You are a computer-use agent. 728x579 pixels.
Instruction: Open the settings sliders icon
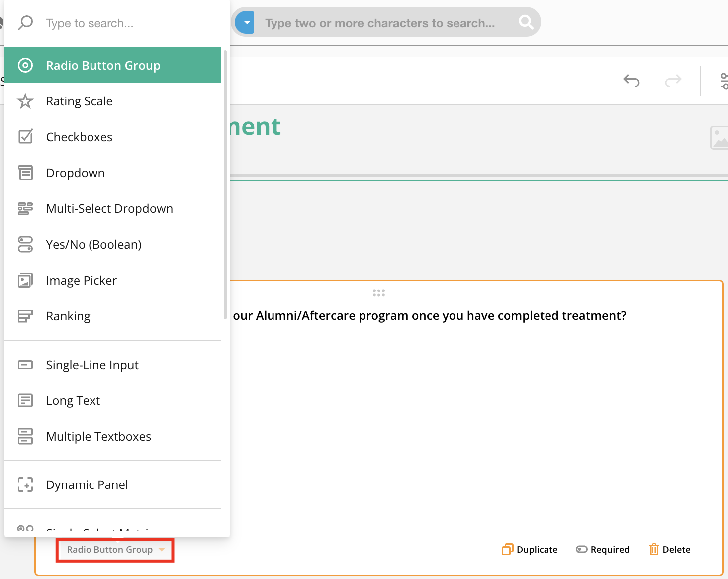[x=724, y=81]
